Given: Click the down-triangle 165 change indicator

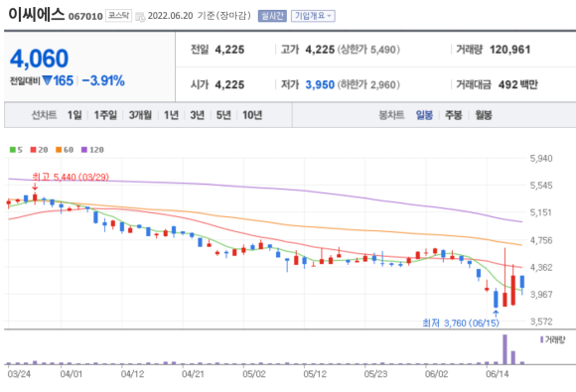Looking at the screenshot, I should coord(58,80).
